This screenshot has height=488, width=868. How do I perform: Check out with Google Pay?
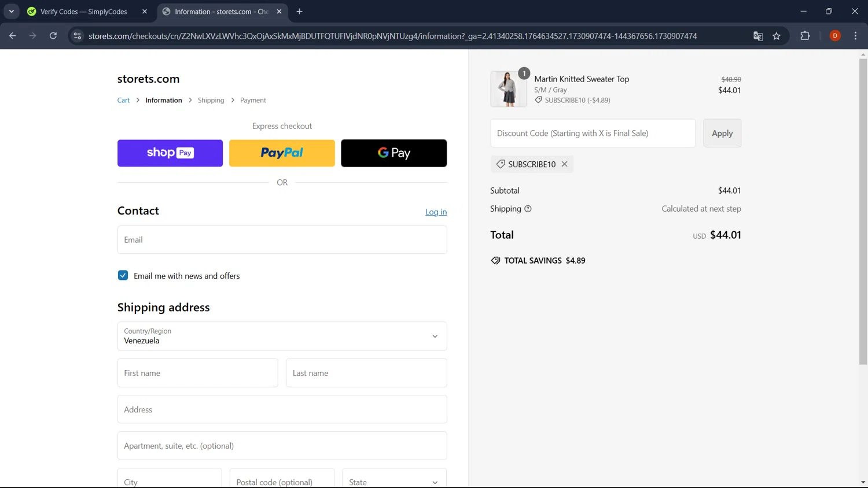[394, 153]
